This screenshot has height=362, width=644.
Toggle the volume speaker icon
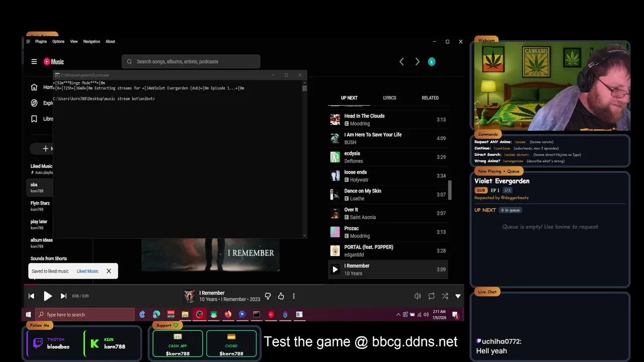pos(418,296)
